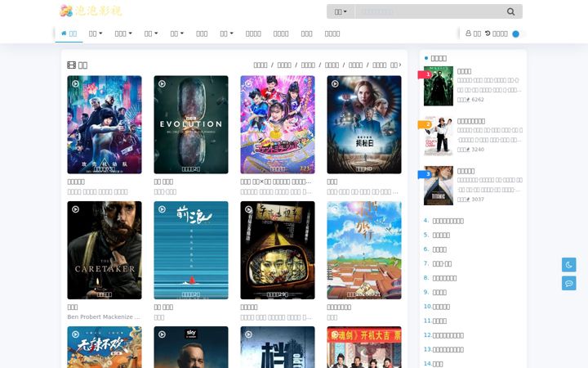Click the play icon on the 揭秘日 poster
The width and height of the screenshot is (588, 368).
point(336,83)
